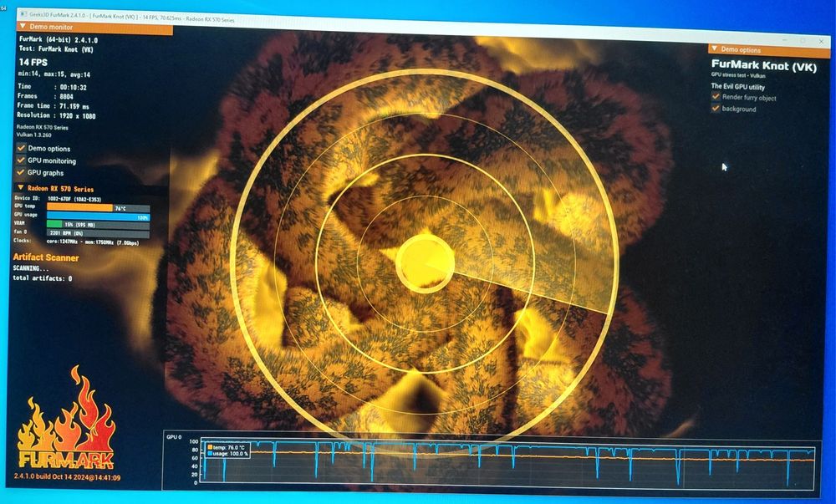Maximize the FurMark window
The image size is (836, 504).
803,40
